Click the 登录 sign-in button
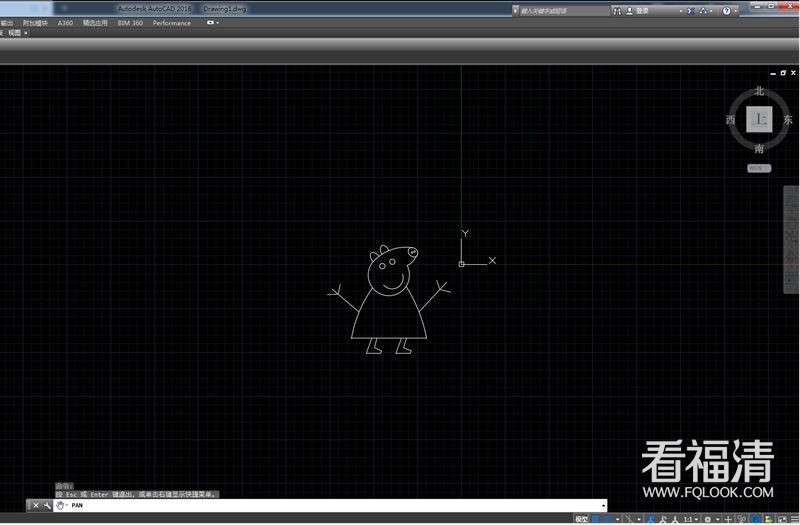800x525 pixels. 642,11
